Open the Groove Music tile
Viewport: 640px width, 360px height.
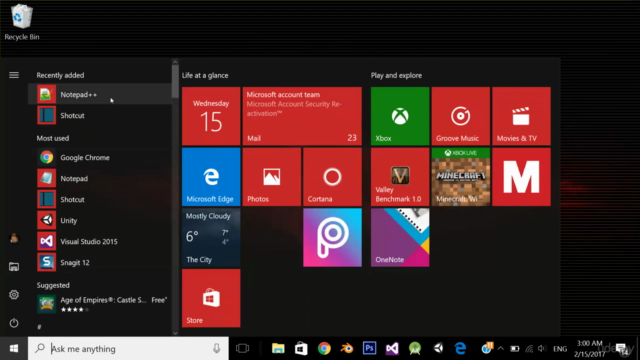coord(461,116)
